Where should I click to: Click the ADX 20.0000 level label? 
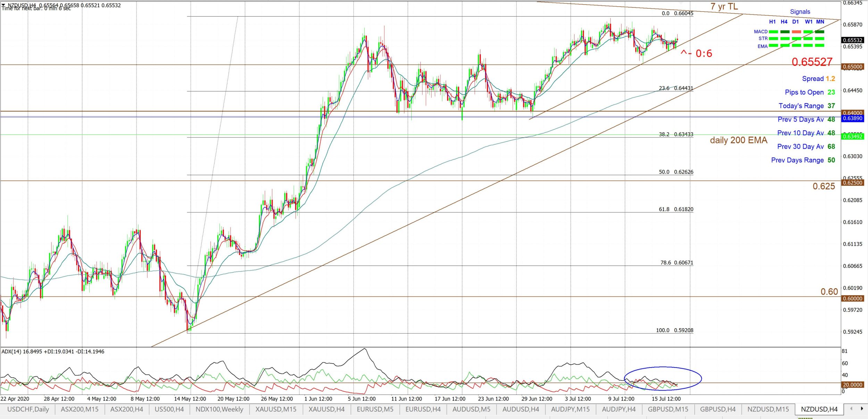tap(853, 385)
